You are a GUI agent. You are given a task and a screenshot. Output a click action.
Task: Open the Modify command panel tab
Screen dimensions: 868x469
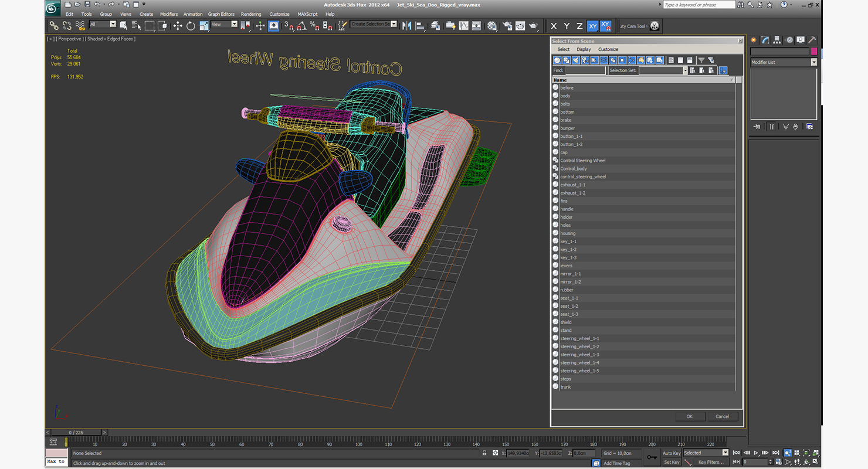(x=765, y=40)
